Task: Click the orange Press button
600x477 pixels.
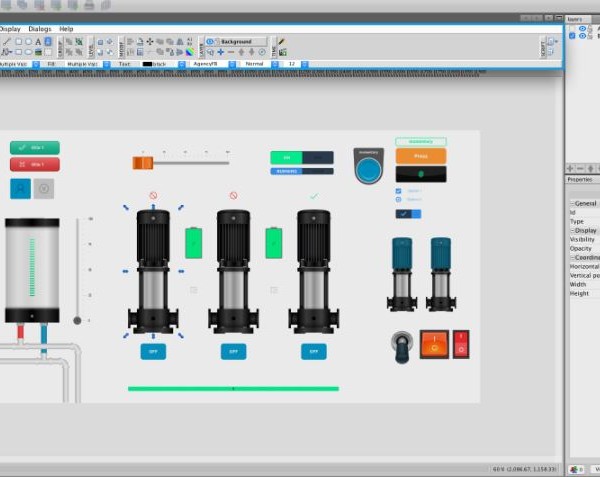Action: (x=420, y=156)
